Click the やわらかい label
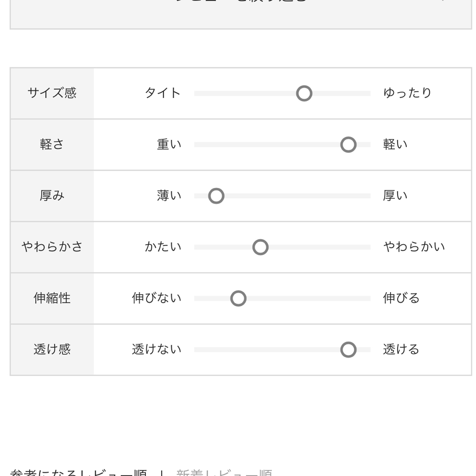 pos(414,246)
